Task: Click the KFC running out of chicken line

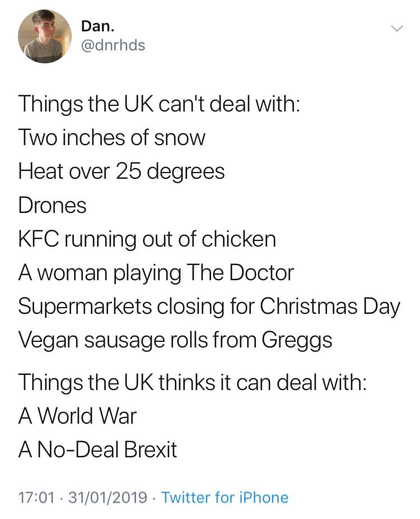Action: pyautogui.click(x=147, y=239)
